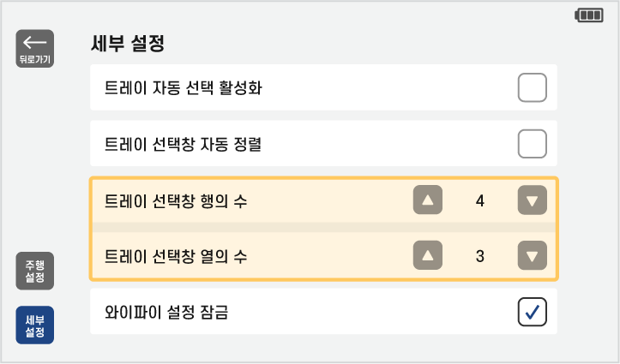Click the 트레이 선택창 자동 정렬 label
Image resolution: width=620 pixels, height=364 pixels.
[x=182, y=144]
